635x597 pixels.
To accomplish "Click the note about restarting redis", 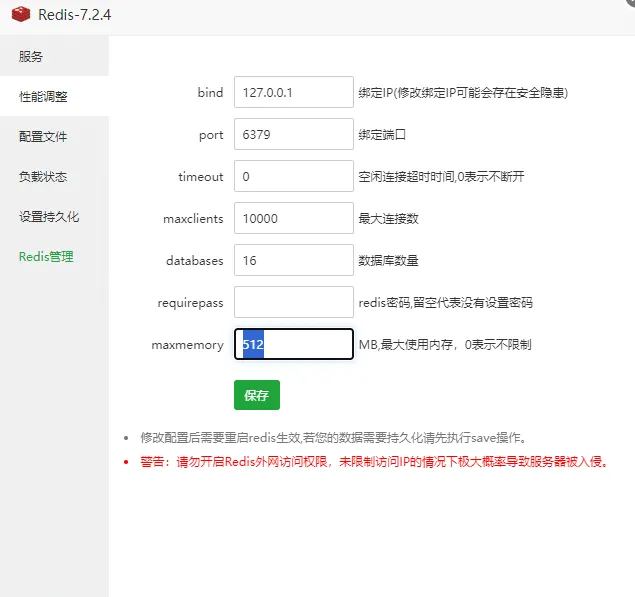I will click(332, 438).
